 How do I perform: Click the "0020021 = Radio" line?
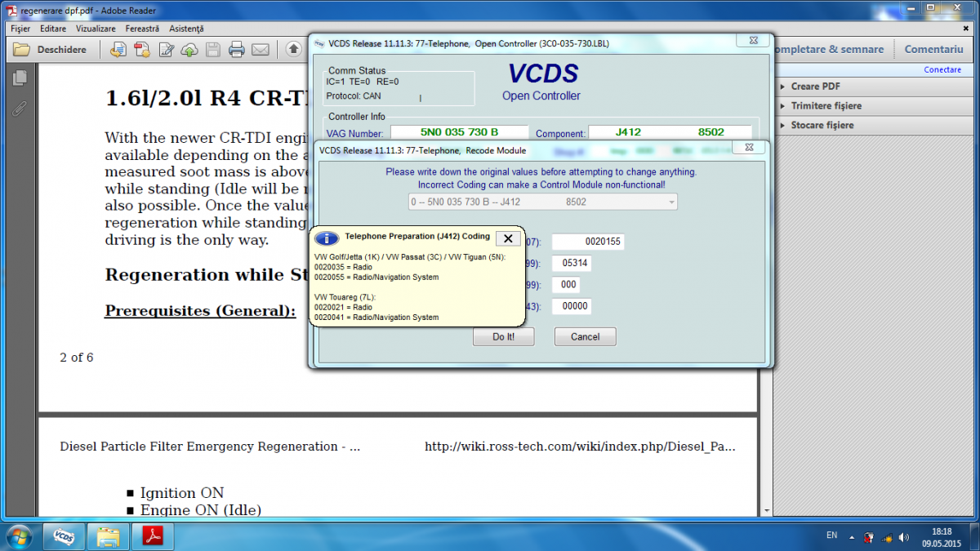(343, 308)
